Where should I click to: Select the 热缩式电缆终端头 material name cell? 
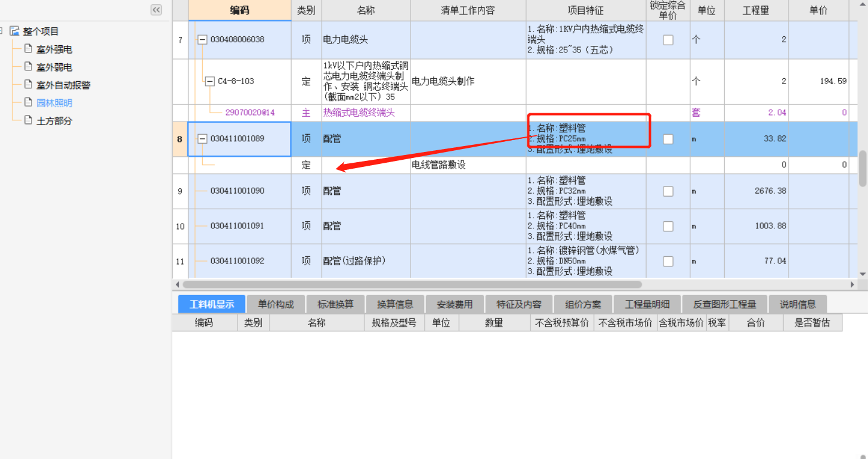[x=366, y=113]
